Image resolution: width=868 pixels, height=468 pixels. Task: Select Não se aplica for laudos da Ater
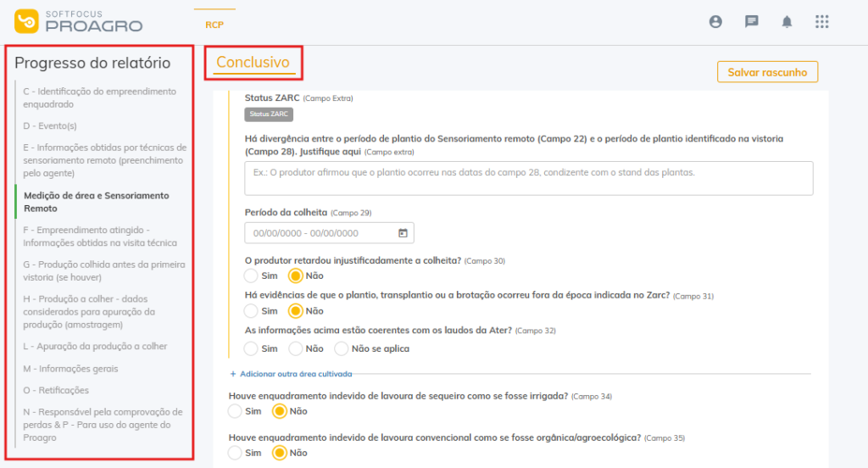click(x=342, y=348)
